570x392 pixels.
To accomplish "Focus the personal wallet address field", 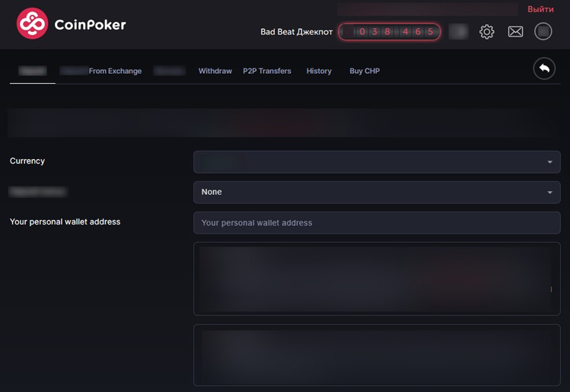I will point(377,223).
